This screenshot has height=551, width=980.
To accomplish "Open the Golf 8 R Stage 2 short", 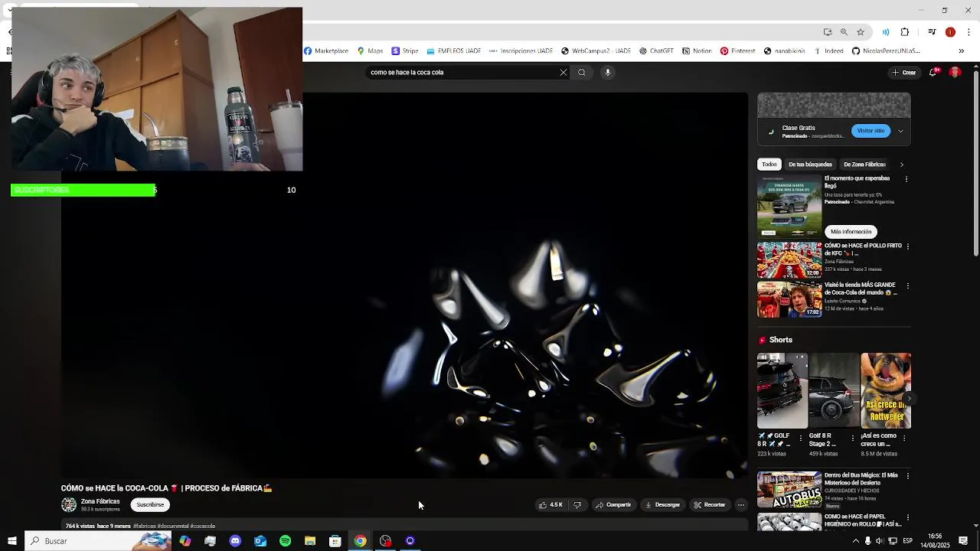I will tap(834, 390).
